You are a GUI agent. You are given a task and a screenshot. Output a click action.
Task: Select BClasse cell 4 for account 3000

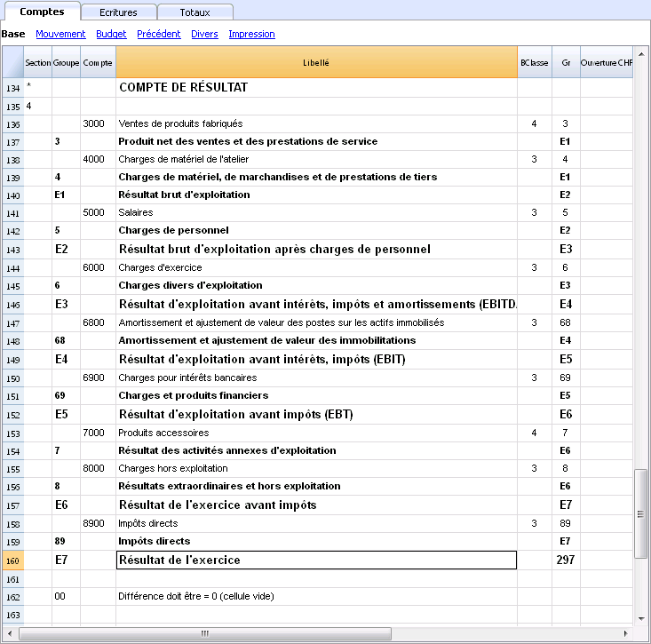click(535, 123)
